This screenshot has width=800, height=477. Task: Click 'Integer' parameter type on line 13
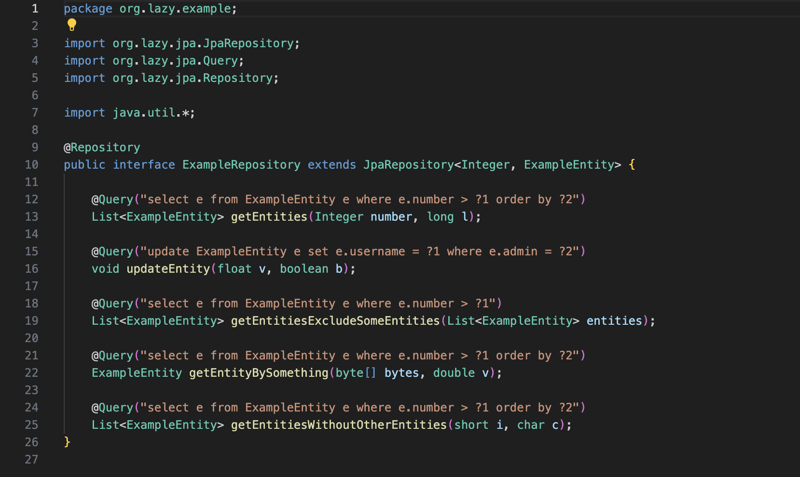coord(339,217)
